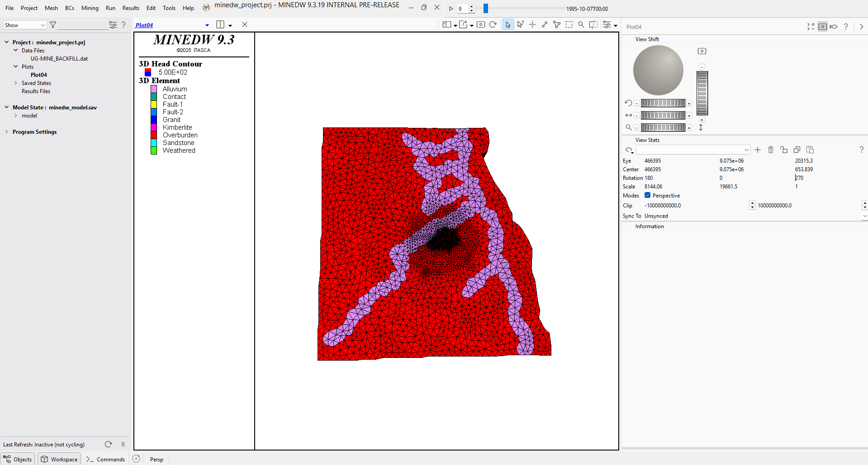Select the center crosshair tool
Screen dimensions: 868x465
click(532, 25)
